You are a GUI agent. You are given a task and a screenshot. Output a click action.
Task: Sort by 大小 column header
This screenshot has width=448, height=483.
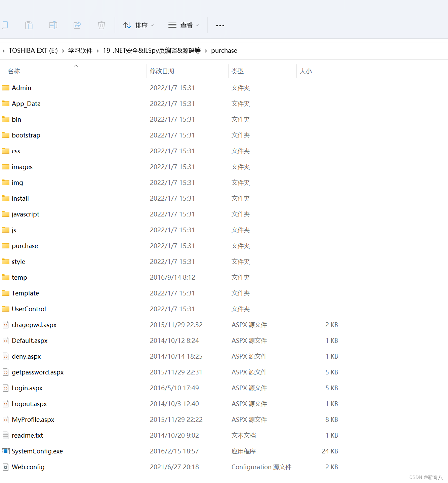pos(306,71)
